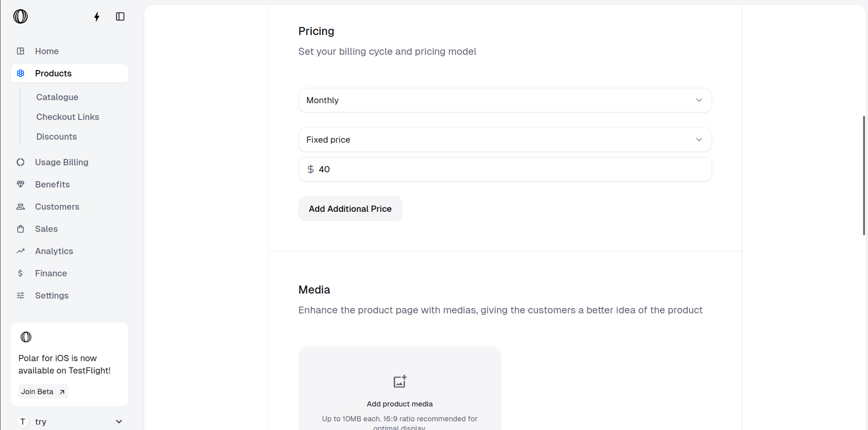The image size is (868, 430).
Task: Open the Fixed price model dropdown
Action: click(x=504, y=140)
